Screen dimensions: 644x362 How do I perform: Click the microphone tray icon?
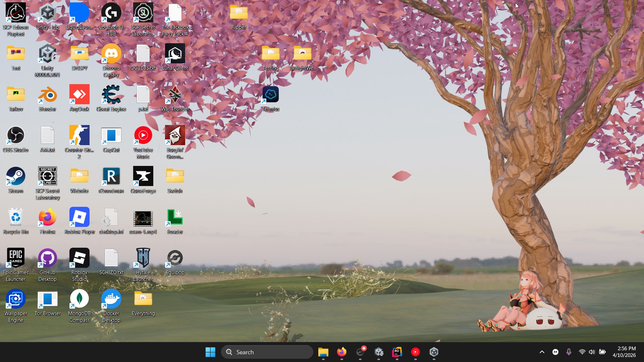[x=569, y=352]
